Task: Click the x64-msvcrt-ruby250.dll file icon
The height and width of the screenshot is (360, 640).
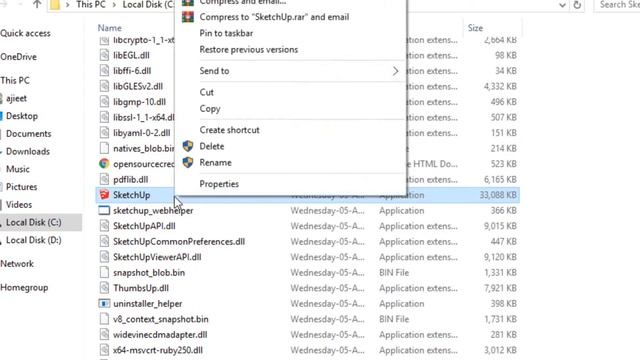Action: 104,350
